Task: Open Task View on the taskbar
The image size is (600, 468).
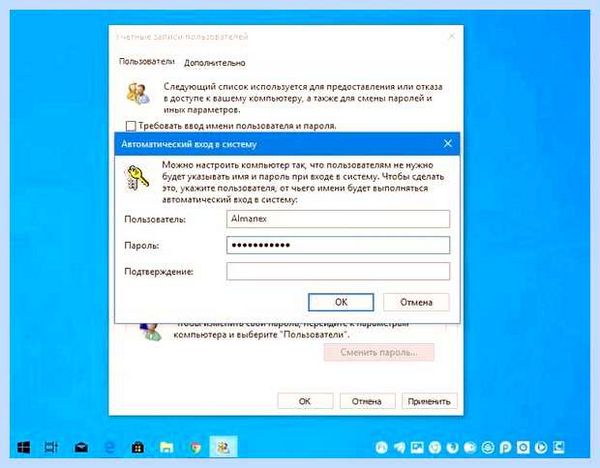Action: point(51,447)
